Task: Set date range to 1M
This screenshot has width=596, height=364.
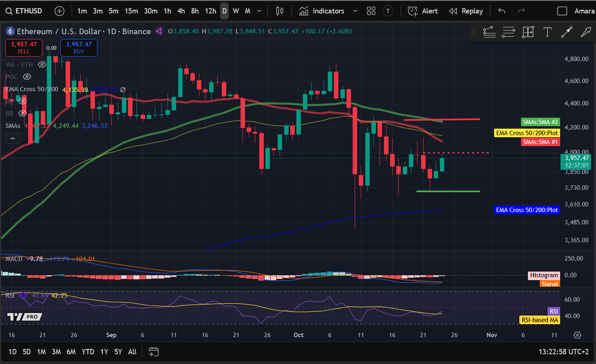Action: pos(41,352)
